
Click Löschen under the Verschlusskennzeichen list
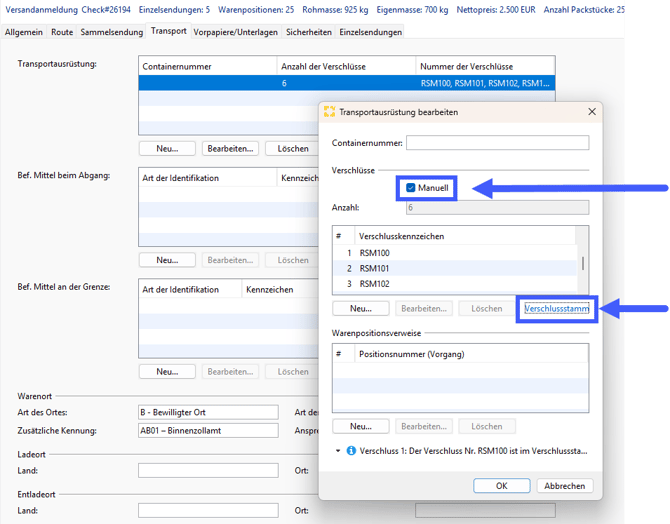pos(487,309)
